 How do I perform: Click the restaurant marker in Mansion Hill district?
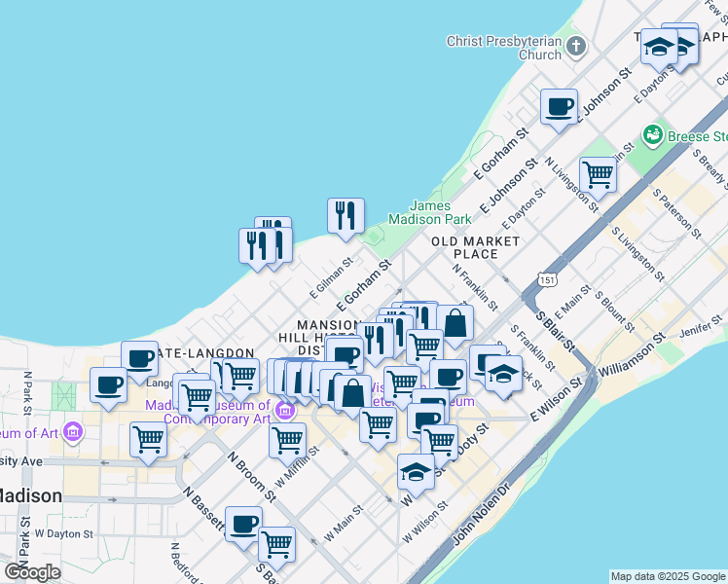coord(376,345)
